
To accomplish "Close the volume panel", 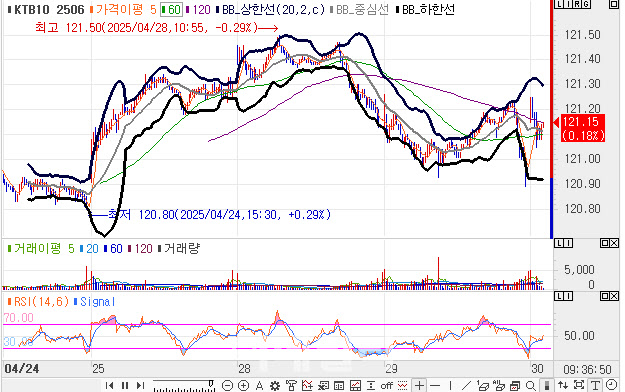I will point(614,243).
